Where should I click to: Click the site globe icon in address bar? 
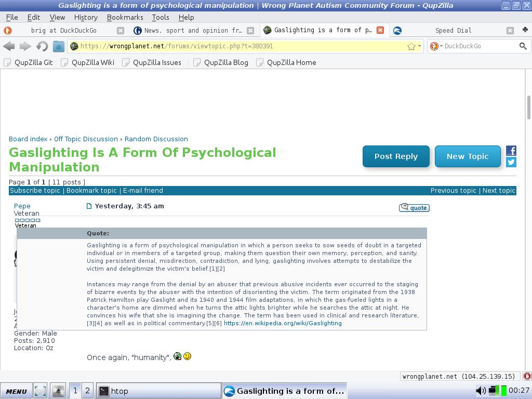(x=74, y=46)
